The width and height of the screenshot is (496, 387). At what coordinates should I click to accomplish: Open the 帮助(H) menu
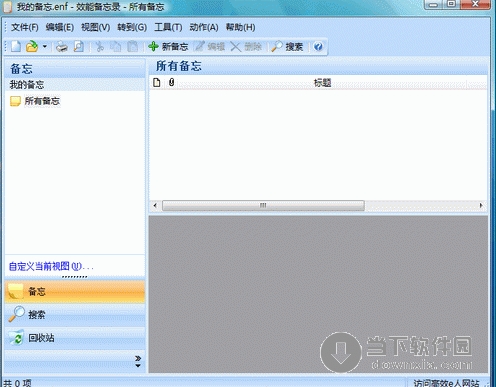pyautogui.click(x=240, y=27)
